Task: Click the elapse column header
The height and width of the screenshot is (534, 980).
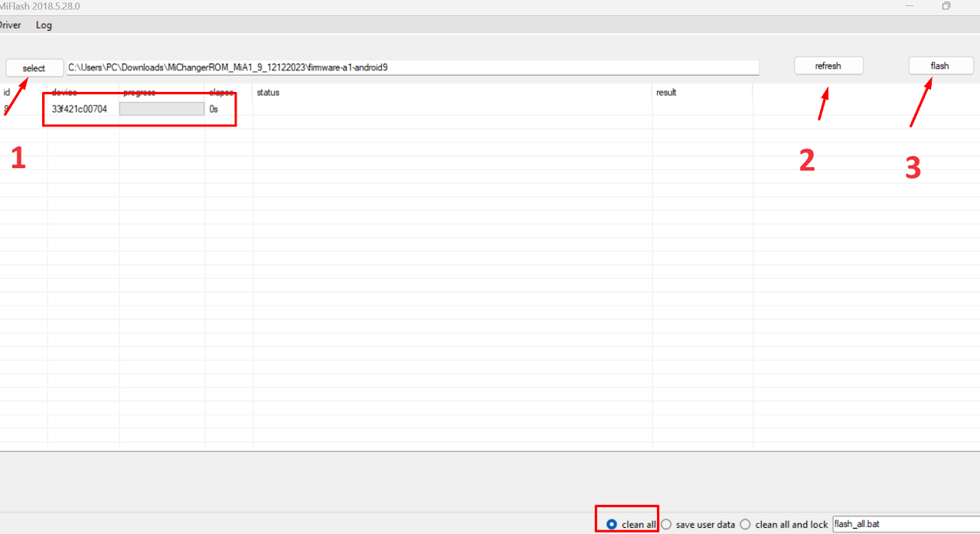Action: pos(221,93)
